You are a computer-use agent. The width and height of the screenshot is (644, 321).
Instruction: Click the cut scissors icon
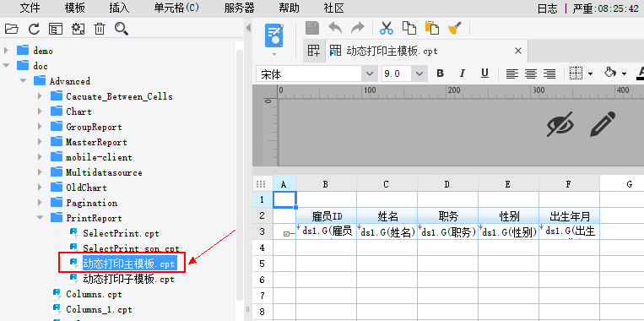386,28
